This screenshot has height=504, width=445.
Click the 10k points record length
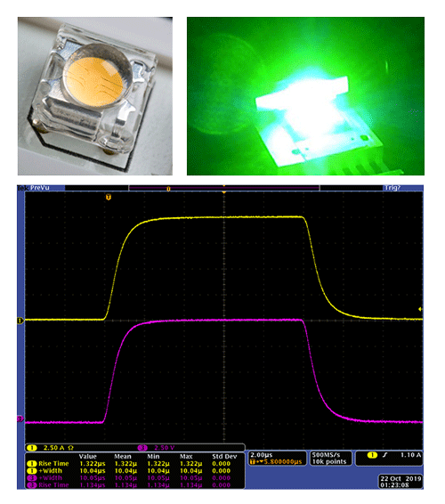tap(329, 462)
